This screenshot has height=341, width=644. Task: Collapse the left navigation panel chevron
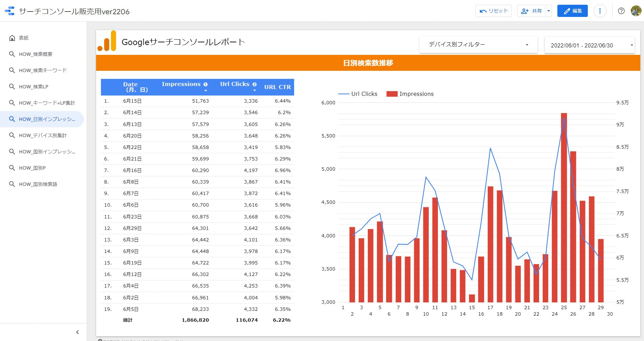pyautogui.click(x=77, y=332)
